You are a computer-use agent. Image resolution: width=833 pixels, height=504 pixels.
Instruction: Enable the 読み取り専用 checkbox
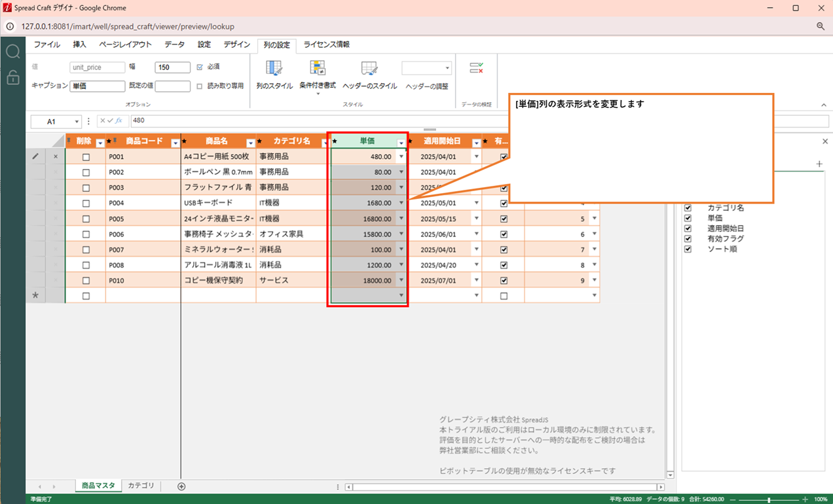(x=200, y=86)
